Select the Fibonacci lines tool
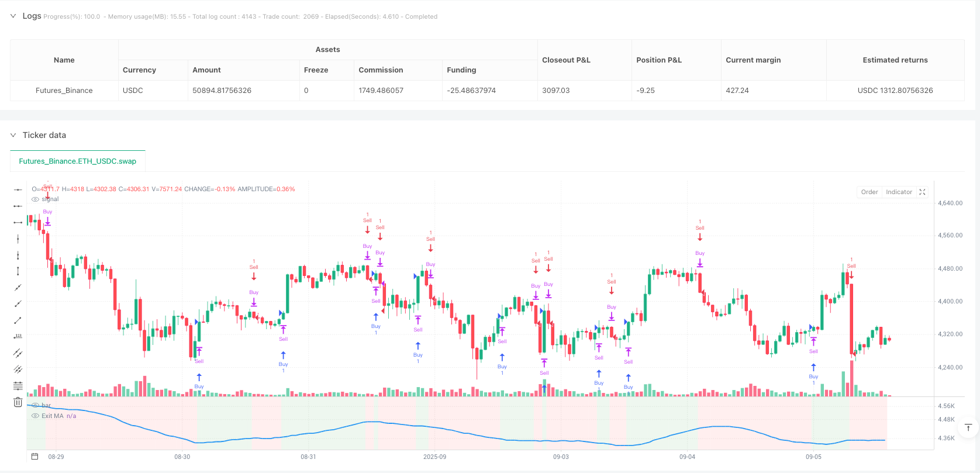Screen dimensions: 980x473 coord(18,385)
